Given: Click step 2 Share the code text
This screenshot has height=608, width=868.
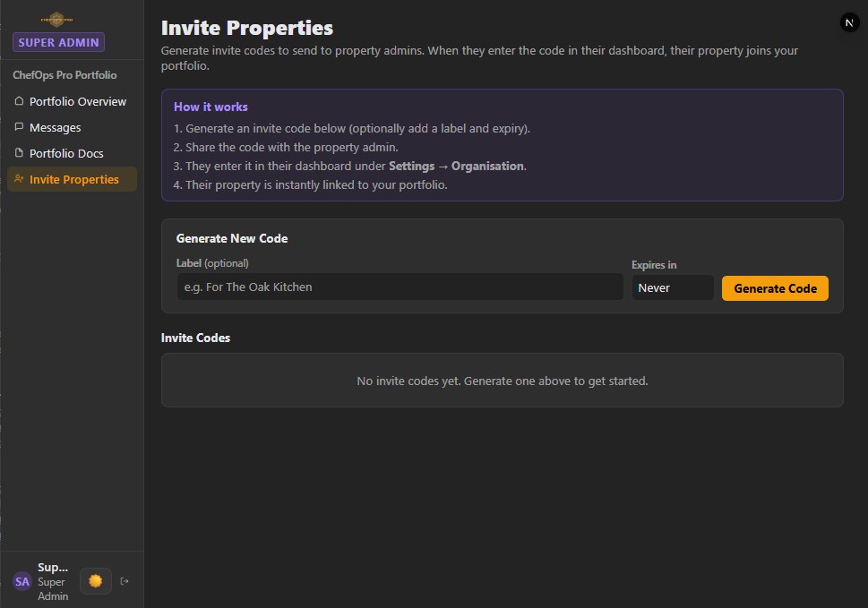Looking at the screenshot, I should (286, 147).
